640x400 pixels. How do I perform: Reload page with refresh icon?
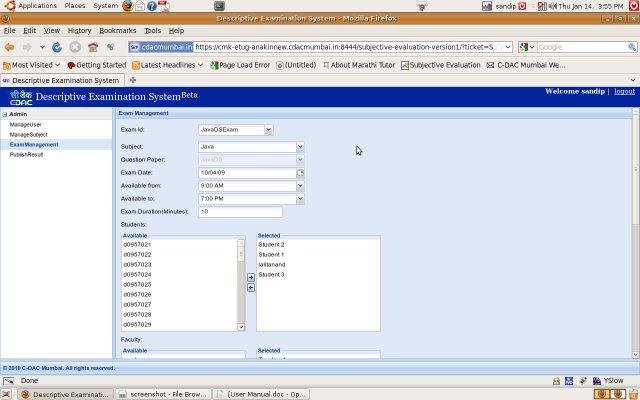(57, 47)
